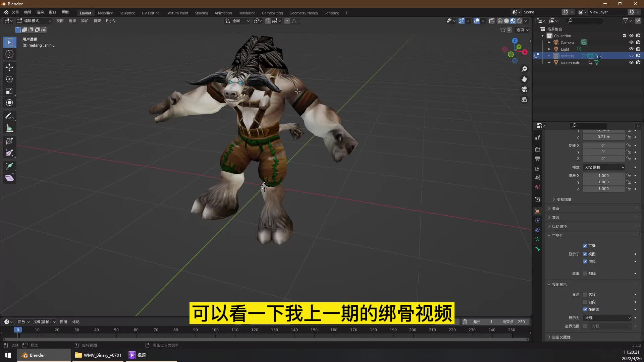
Task: Zoom the viewport using the magnifier icon
Action: coord(525,69)
